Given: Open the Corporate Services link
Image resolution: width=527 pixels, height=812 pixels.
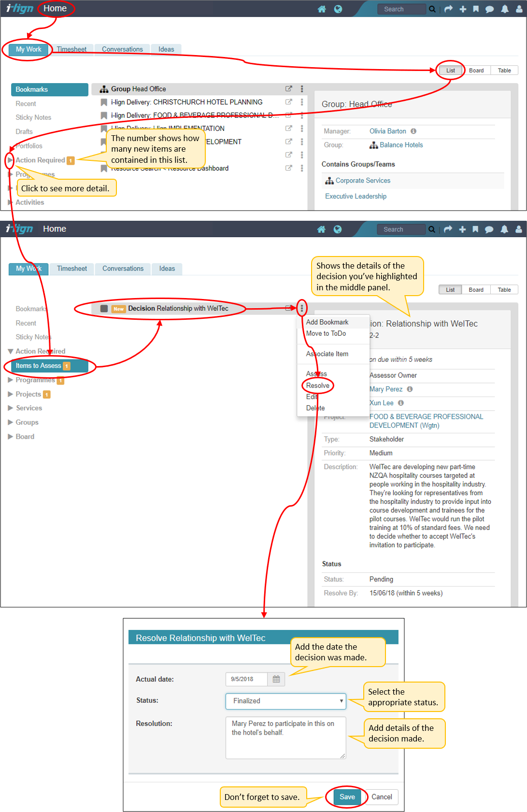Looking at the screenshot, I should coord(363,181).
